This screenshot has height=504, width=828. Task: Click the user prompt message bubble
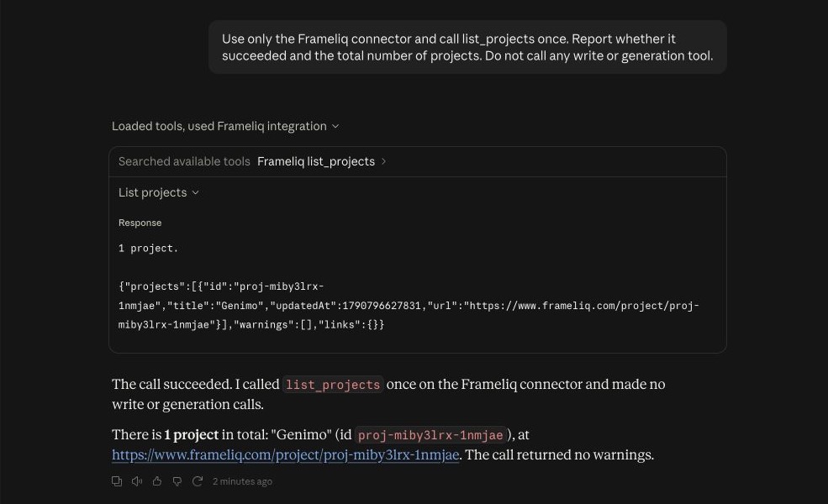click(467, 47)
